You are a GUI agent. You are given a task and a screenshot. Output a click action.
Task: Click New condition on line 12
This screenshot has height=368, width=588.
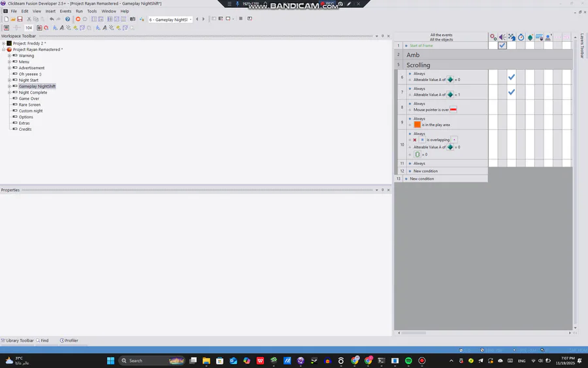click(425, 171)
